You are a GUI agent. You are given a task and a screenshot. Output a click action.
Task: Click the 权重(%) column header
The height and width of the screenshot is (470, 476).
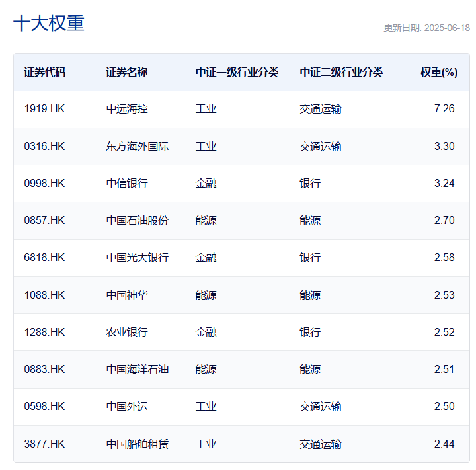click(x=439, y=72)
